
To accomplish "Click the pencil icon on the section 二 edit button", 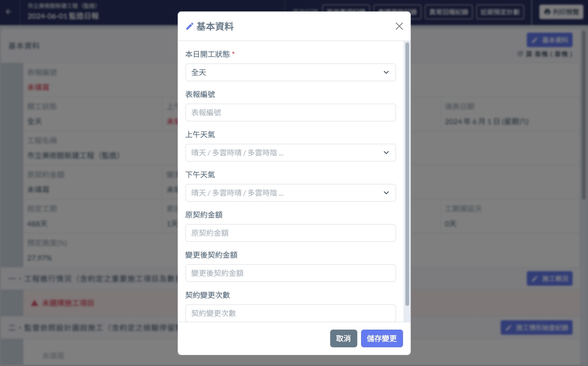I will 509,328.
